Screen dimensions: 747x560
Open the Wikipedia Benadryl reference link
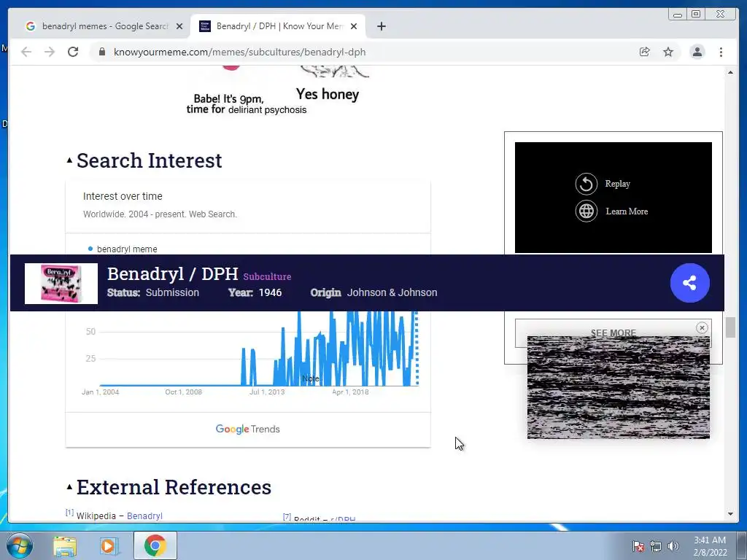click(x=144, y=516)
